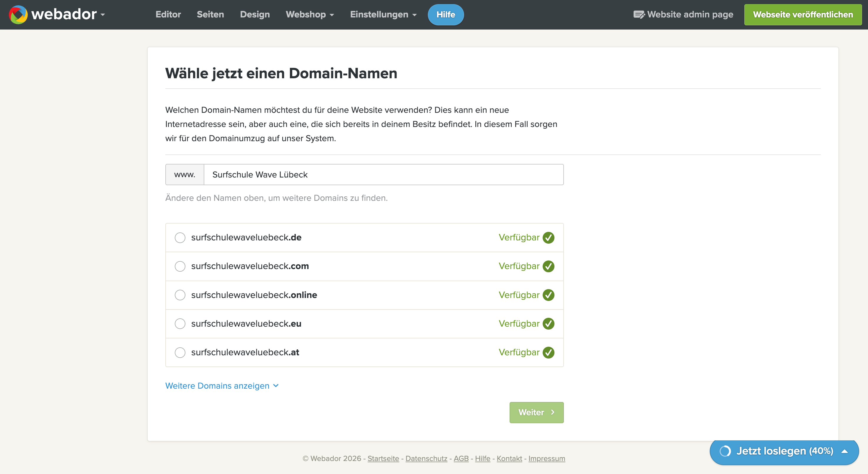Screen dimensions: 868x474
Task: Open the Seiten menu item
Action: click(x=210, y=14)
